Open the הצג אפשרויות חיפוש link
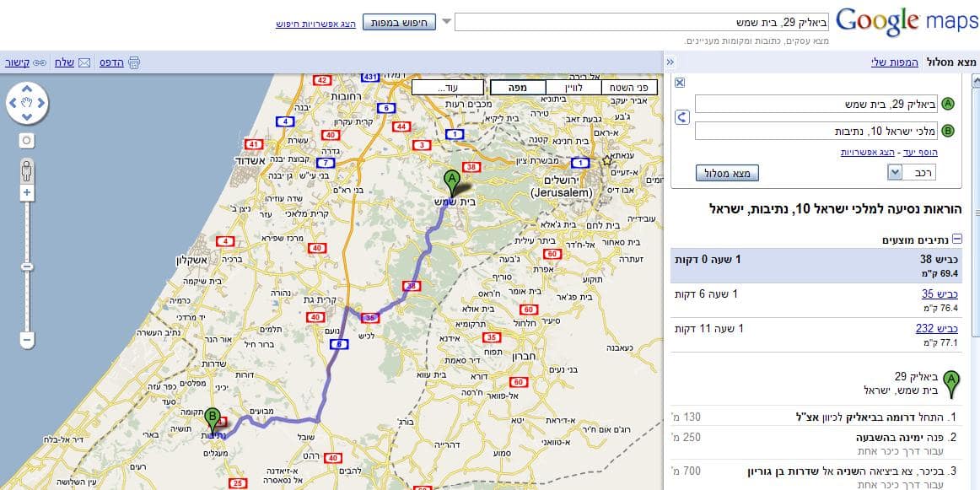The image size is (980, 490). tap(315, 24)
